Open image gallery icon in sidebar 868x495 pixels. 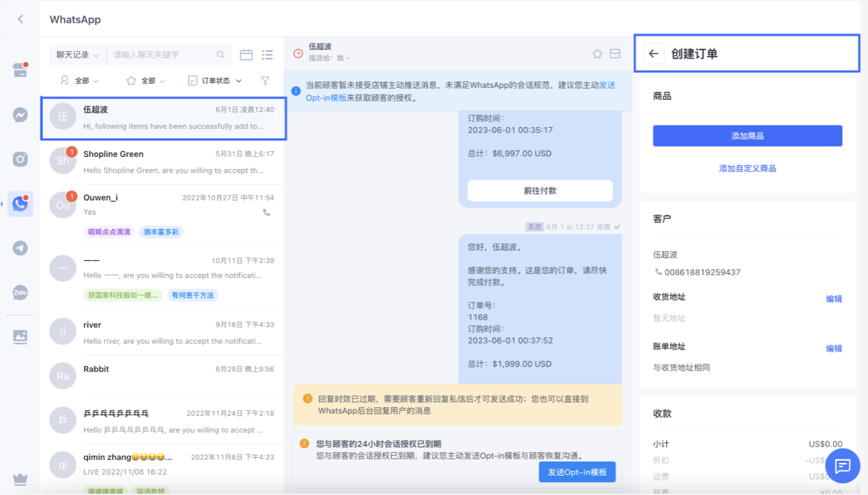(x=21, y=337)
